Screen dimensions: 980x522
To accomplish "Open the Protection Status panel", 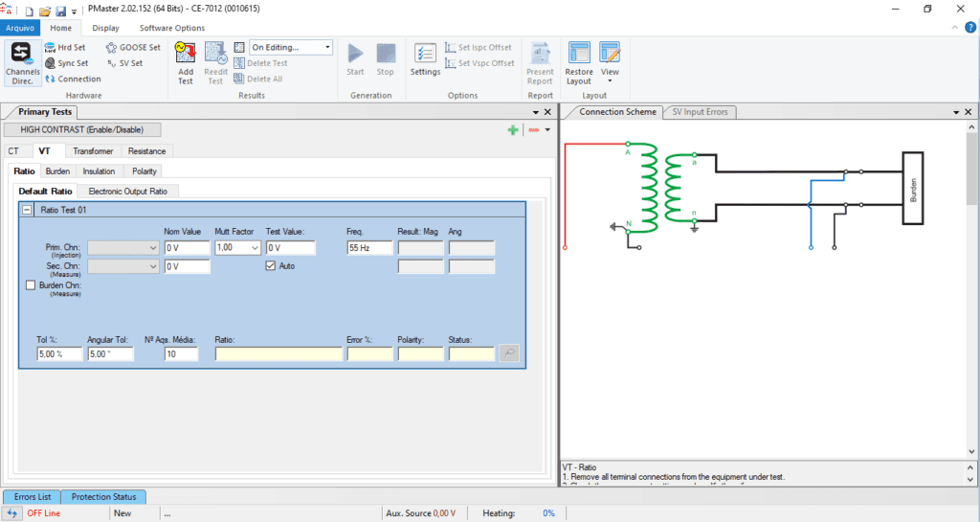I will (104, 496).
